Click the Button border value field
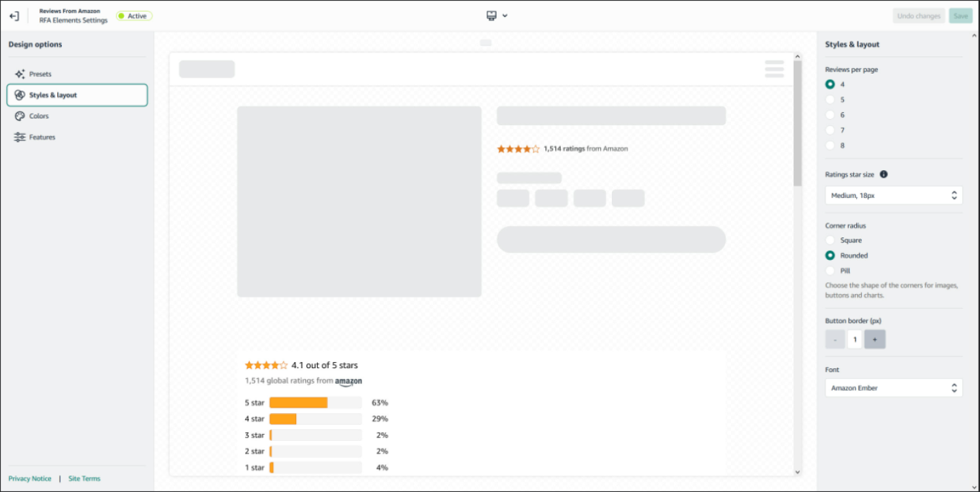 [x=855, y=339]
